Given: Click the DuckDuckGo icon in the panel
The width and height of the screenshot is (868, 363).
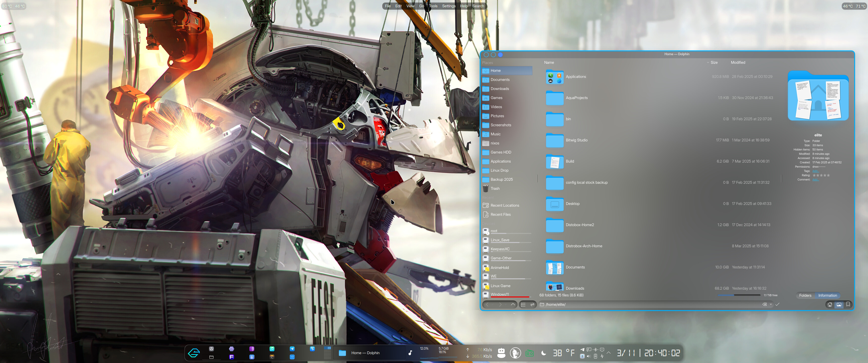Looking at the screenshot, I should tap(515, 353).
